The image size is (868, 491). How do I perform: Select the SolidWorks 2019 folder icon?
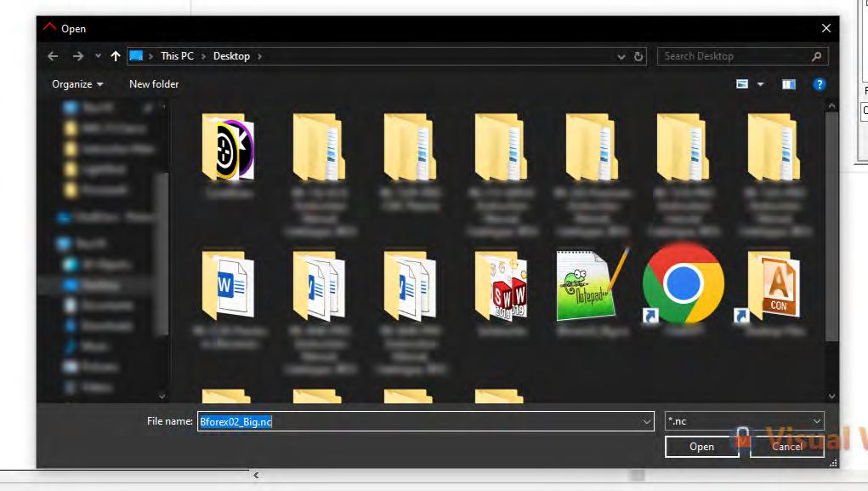point(501,286)
